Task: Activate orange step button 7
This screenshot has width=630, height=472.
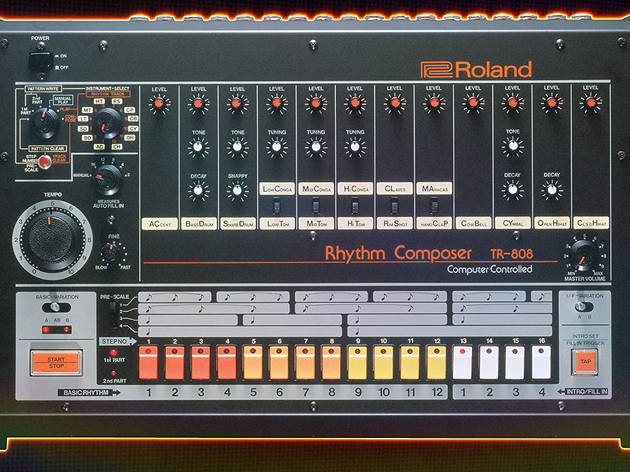Action: pos(305,363)
